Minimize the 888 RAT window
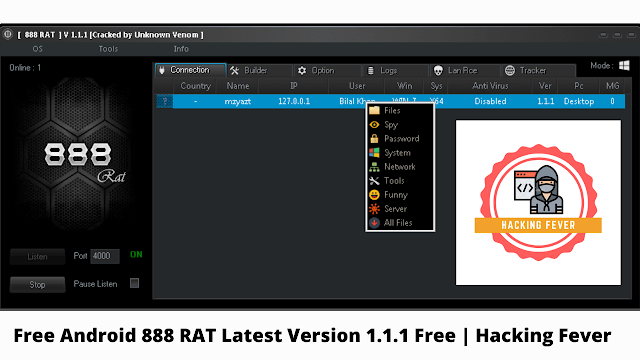This screenshot has width=640, height=360. (603, 35)
